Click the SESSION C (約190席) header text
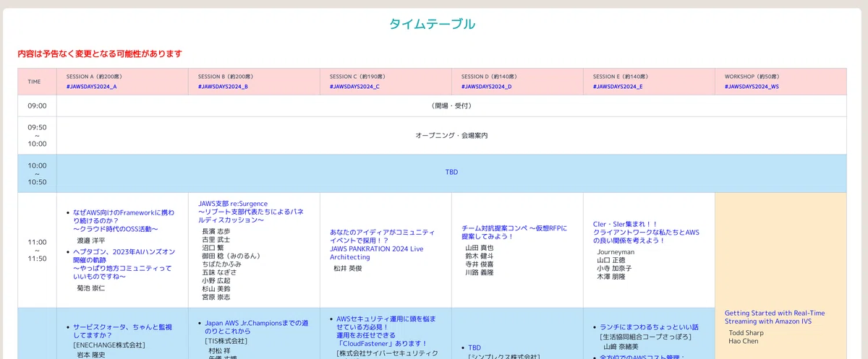 tap(359, 76)
